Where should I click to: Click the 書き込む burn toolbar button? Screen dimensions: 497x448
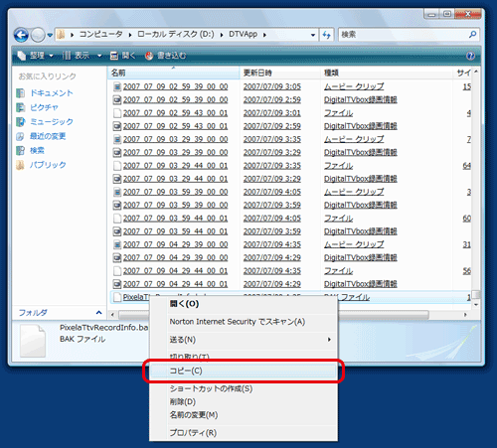tap(166, 56)
